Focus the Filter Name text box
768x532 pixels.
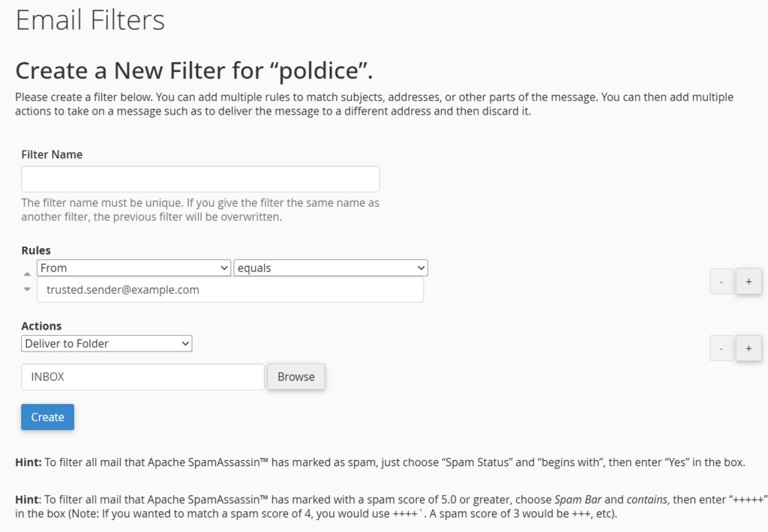coord(200,179)
